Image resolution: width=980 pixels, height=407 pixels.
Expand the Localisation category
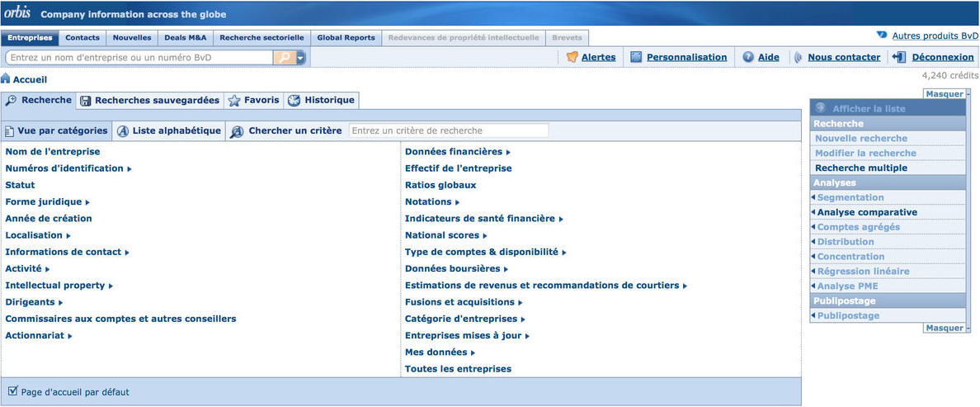(68, 236)
